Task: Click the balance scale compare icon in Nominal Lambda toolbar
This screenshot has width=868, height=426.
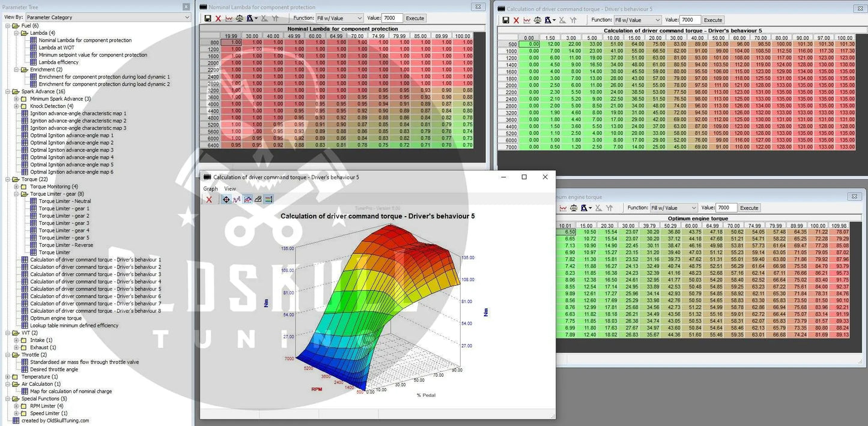Action: coord(240,19)
